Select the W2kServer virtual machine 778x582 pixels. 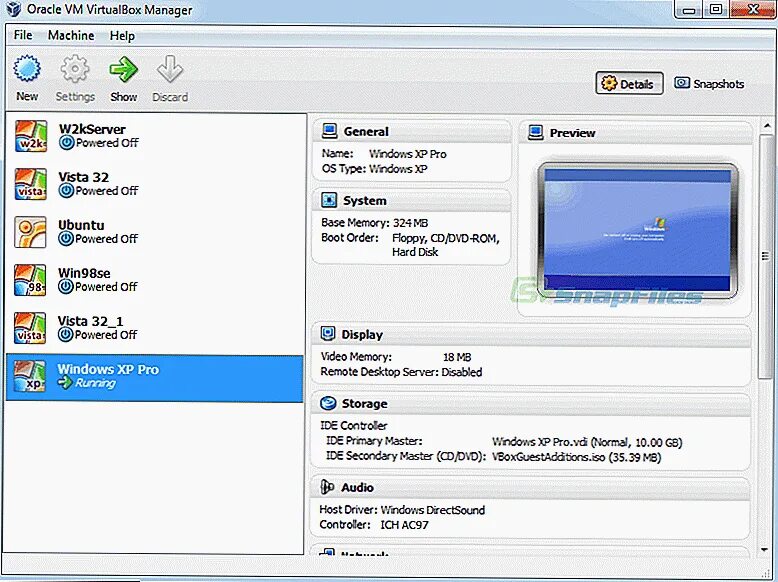click(x=156, y=136)
